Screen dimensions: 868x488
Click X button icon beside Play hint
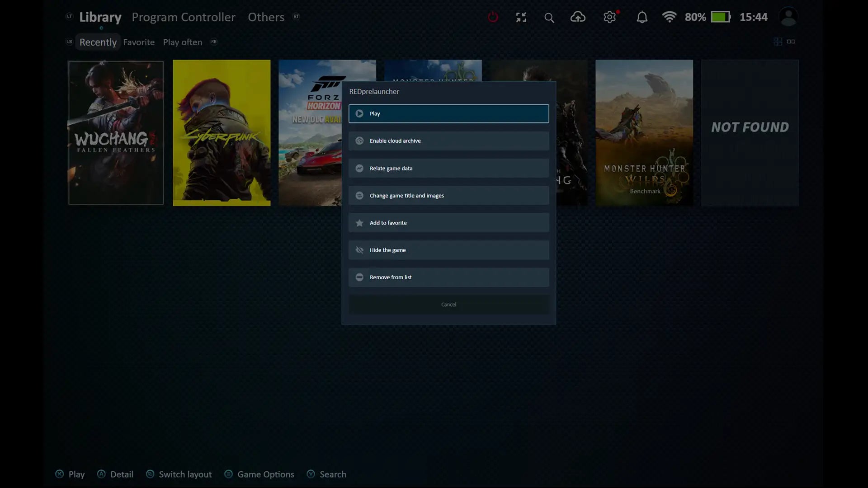pyautogui.click(x=59, y=474)
